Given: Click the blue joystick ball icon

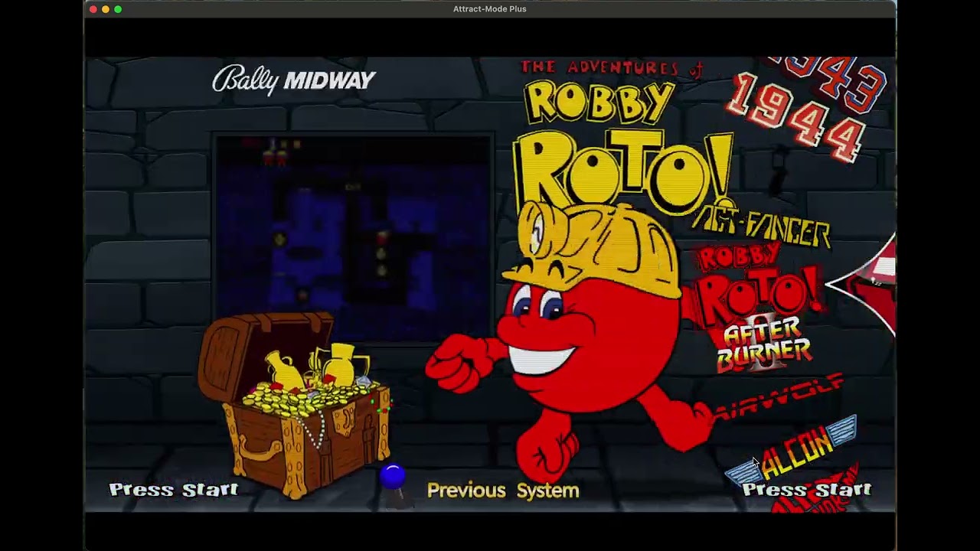Looking at the screenshot, I should (x=392, y=477).
